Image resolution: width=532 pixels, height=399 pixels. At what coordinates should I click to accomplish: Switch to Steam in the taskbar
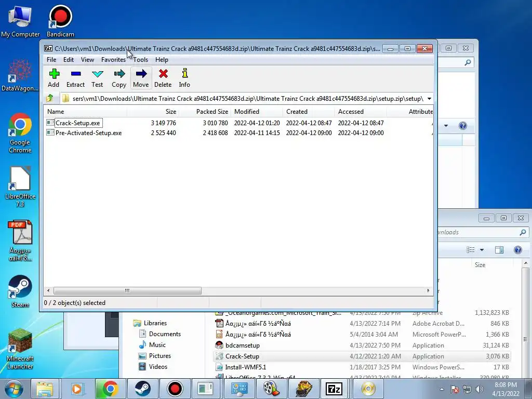pos(143,389)
